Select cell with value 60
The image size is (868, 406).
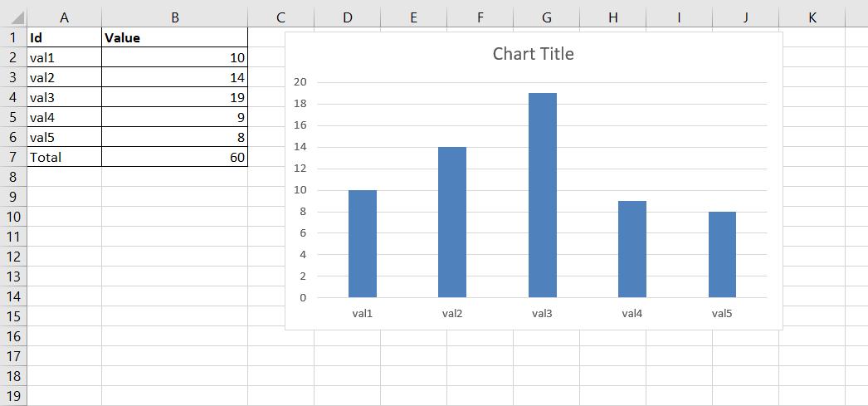[x=174, y=157]
